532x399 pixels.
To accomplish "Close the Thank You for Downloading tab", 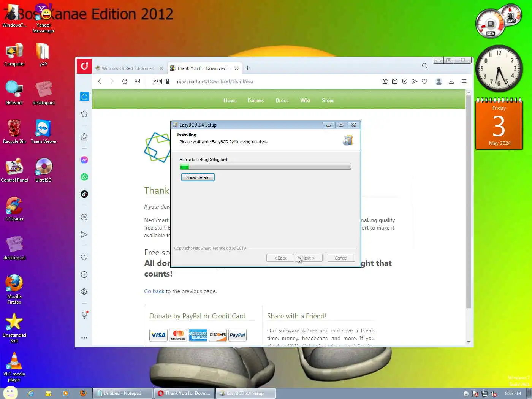I will [x=237, y=68].
